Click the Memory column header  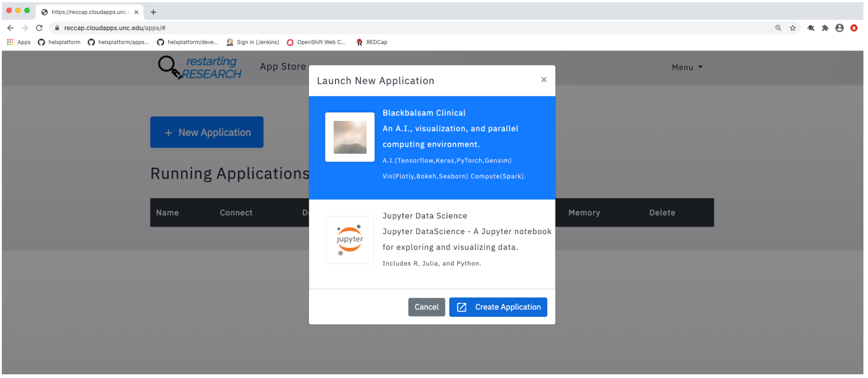point(584,213)
